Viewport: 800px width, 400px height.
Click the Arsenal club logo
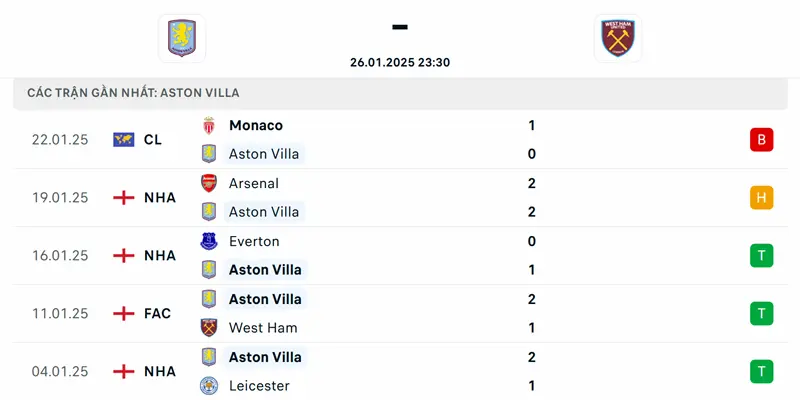209,184
